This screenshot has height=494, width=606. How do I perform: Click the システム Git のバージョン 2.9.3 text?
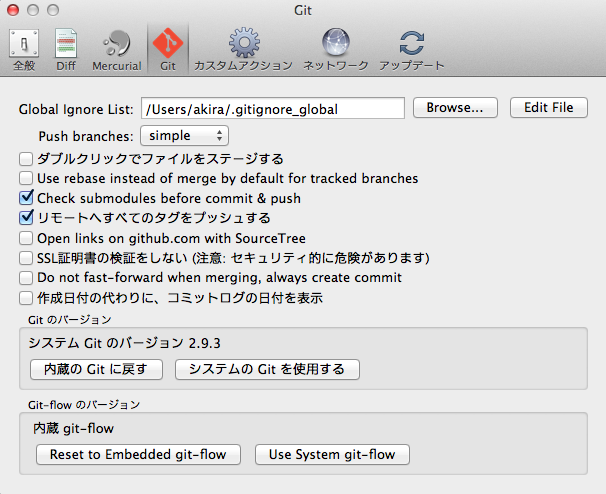pyautogui.click(x=124, y=343)
